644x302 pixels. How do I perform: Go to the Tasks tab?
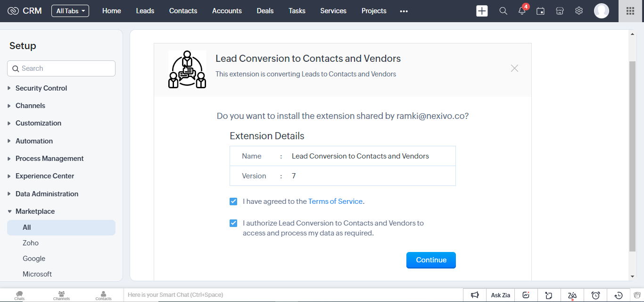[297, 11]
